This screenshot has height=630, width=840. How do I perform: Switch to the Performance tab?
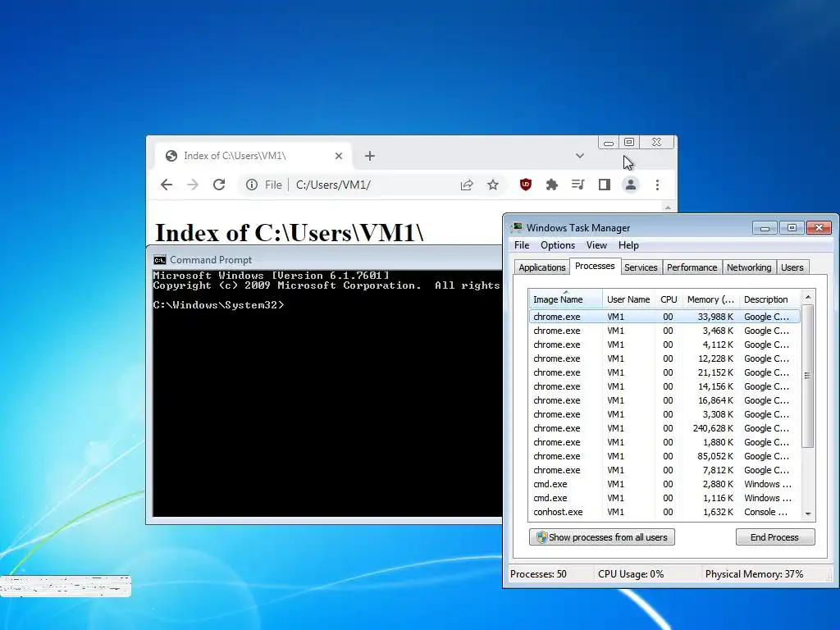(x=692, y=267)
